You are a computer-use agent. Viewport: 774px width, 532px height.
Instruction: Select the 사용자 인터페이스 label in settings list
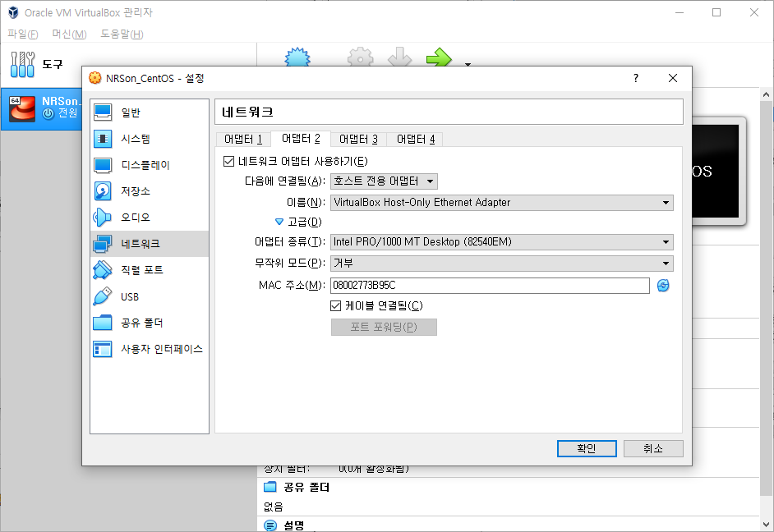pos(162,349)
